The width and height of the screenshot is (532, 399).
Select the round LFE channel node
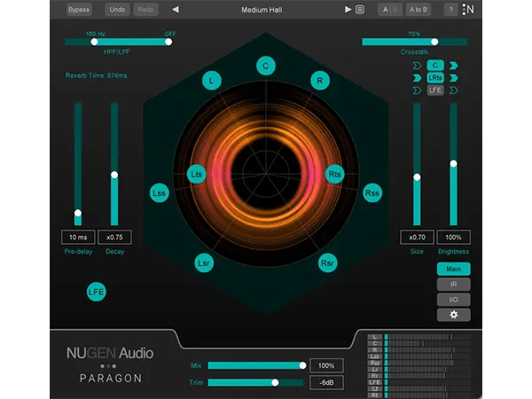pyautogui.click(x=97, y=292)
